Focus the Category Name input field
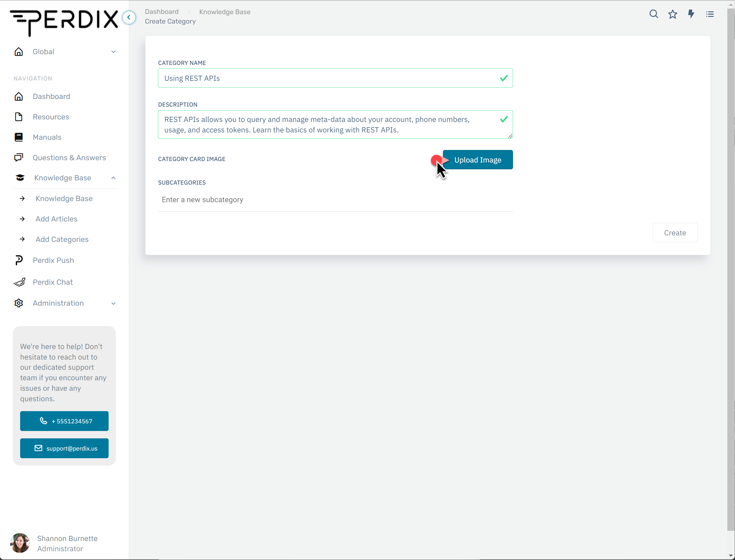This screenshot has height=560, width=735. click(335, 78)
